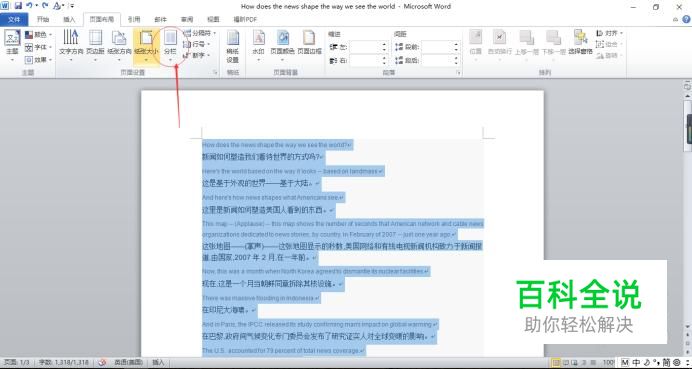Switch to Mailings (邮件) tab
The width and height of the screenshot is (692, 369).
[160, 19]
